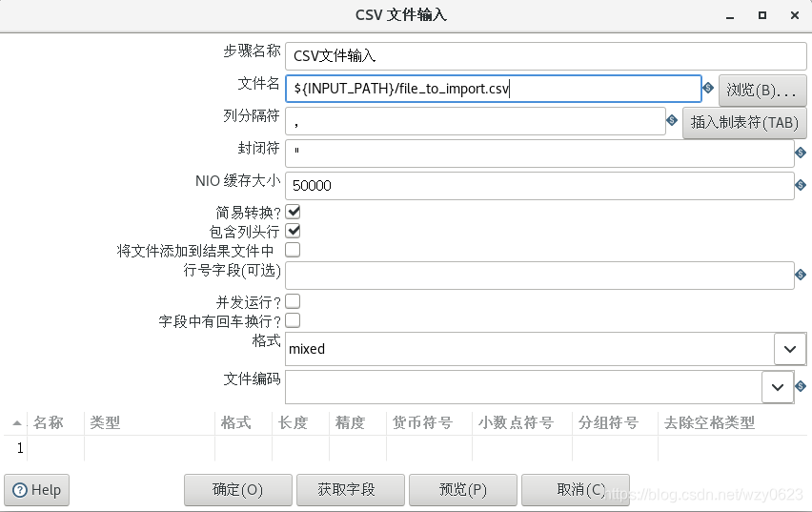The image size is (812, 512).
Task: Focus the 步骤名称 input field
Action: tap(546, 56)
